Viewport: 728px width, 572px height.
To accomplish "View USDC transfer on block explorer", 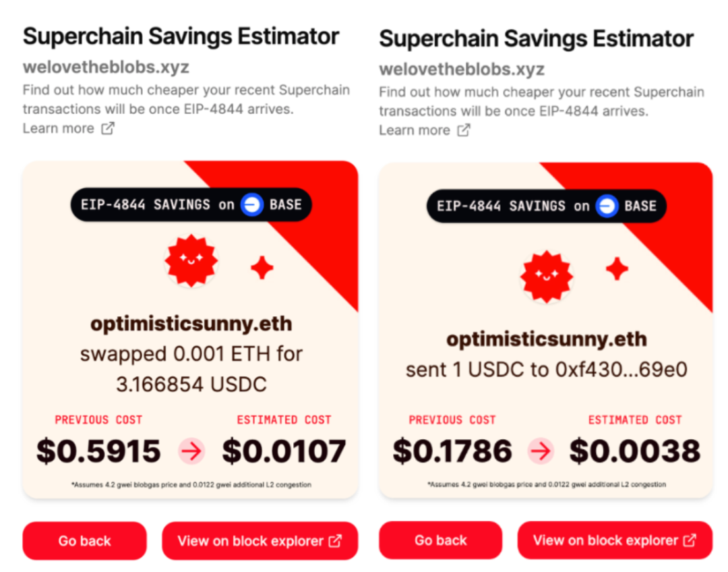I will point(615,540).
